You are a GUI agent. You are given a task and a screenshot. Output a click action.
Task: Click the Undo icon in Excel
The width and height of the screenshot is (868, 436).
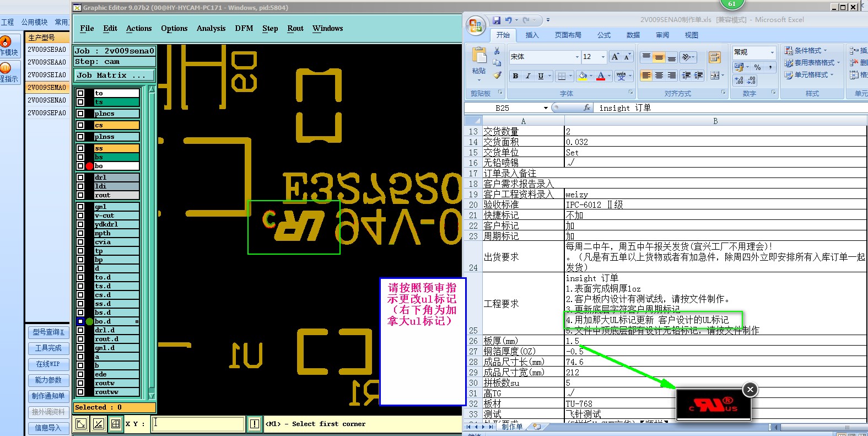point(508,20)
